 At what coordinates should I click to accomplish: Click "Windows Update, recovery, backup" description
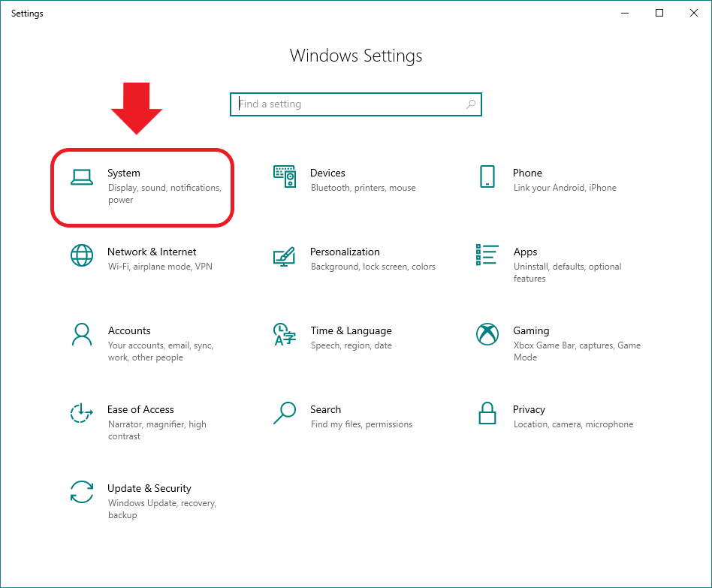click(x=162, y=509)
